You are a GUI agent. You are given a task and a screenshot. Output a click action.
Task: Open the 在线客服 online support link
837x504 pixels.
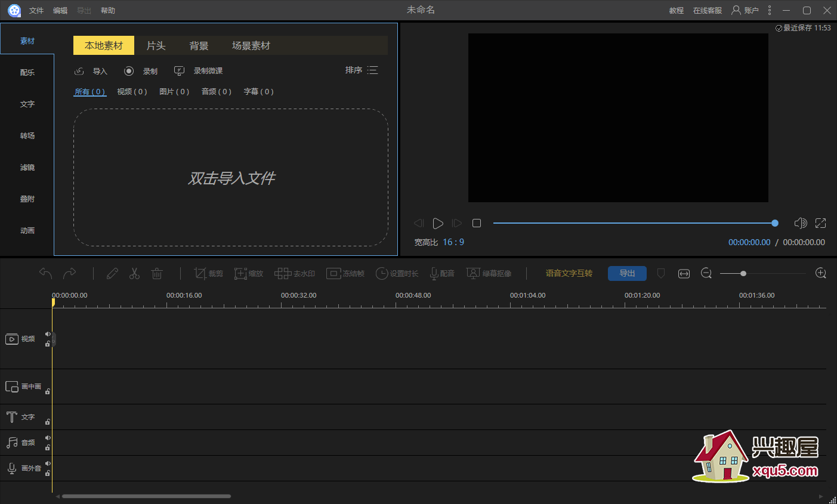[708, 10]
